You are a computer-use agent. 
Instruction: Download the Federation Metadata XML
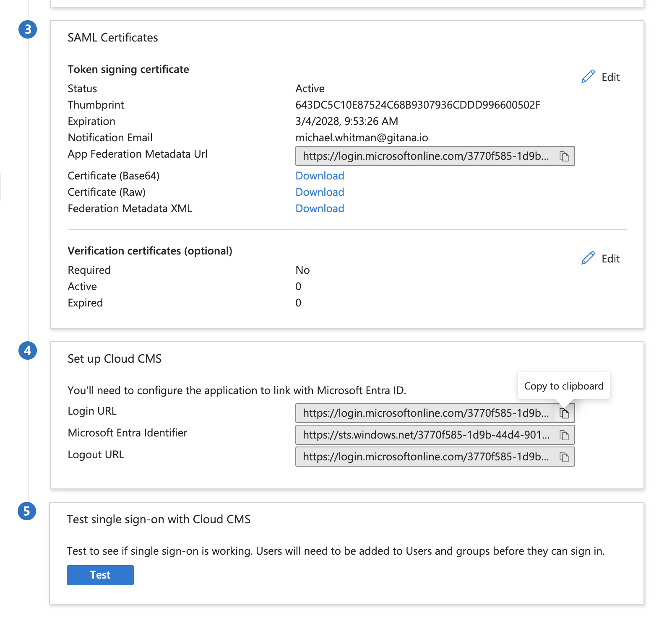click(320, 208)
